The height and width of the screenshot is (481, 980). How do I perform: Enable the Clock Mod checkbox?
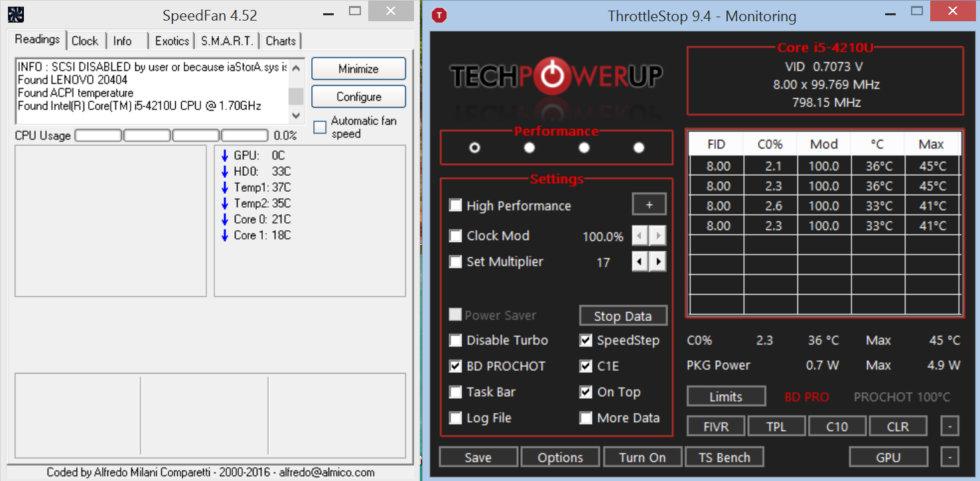tap(455, 236)
